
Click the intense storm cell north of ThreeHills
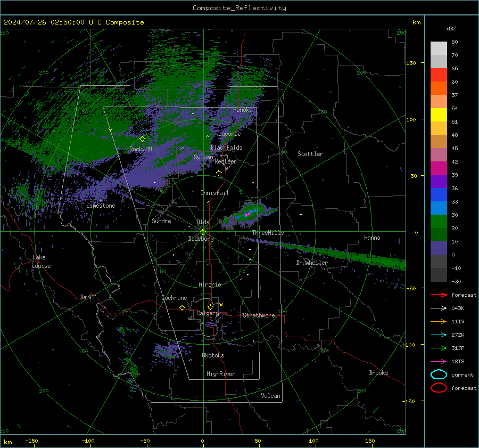tap(248, 214)
